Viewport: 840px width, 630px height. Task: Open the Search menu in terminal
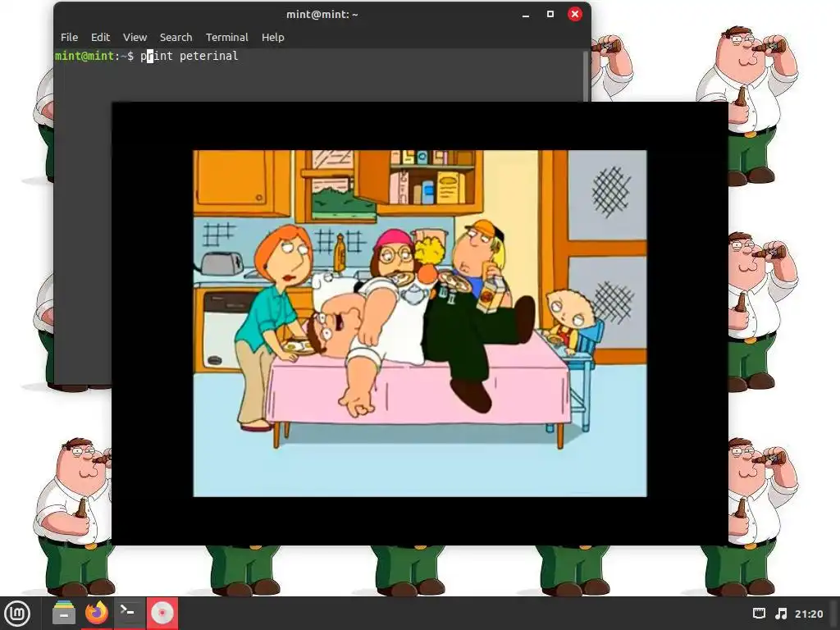tap(176, 38)
